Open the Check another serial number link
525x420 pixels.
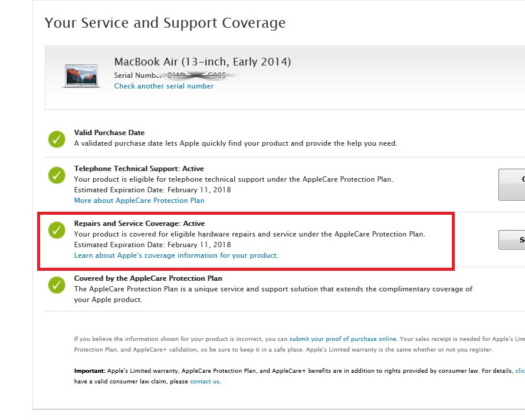point(164,86)
